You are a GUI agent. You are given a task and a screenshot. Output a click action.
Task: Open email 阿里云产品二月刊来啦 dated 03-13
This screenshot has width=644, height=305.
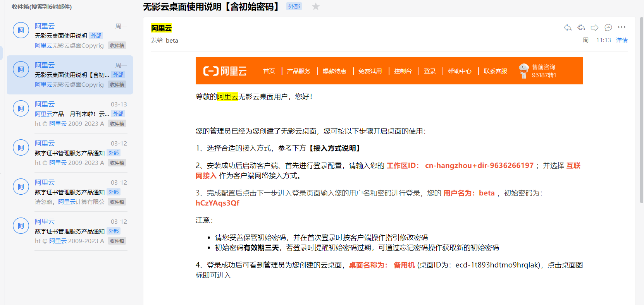tap(70, 114)
